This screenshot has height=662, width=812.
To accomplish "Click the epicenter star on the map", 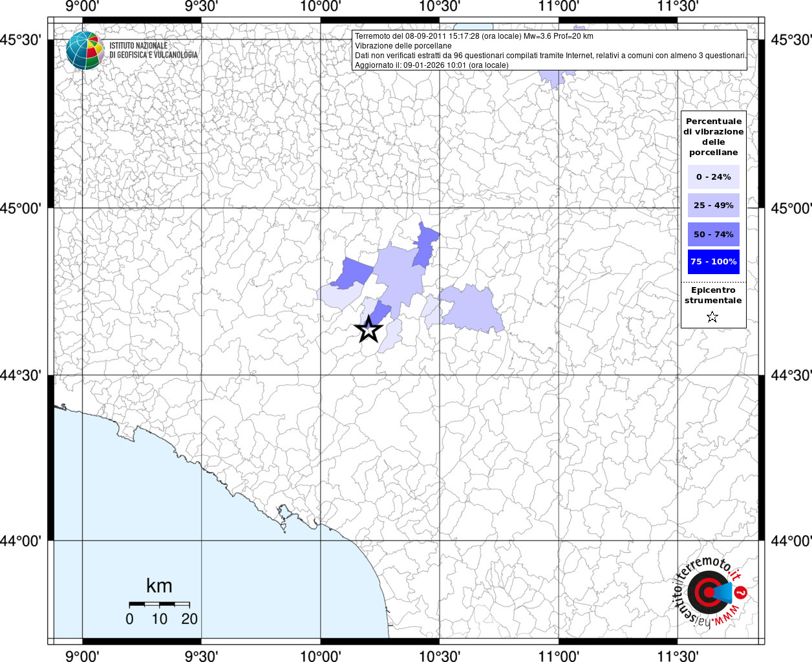I will [369, 329].
